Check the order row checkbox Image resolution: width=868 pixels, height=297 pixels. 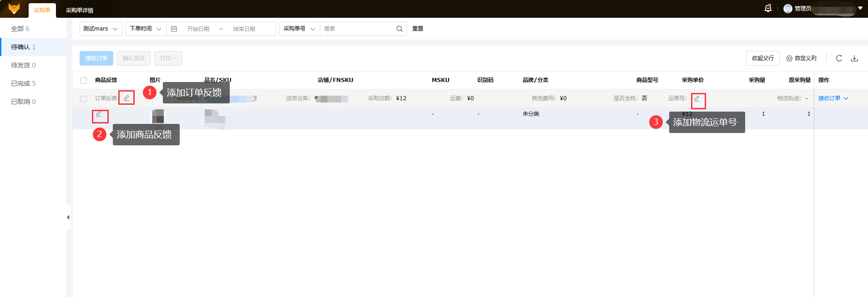(x=84, y=99)
